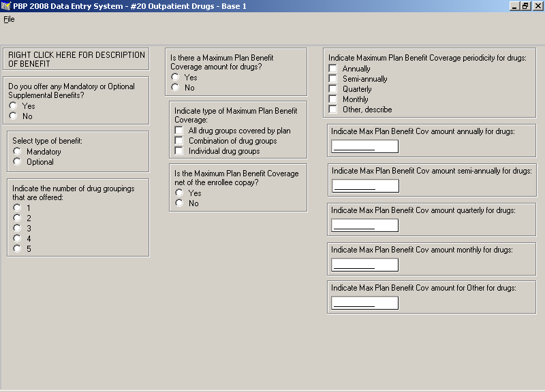Check Individual drug groups
This screenshot has height=392, width=545.
point(178,150)
